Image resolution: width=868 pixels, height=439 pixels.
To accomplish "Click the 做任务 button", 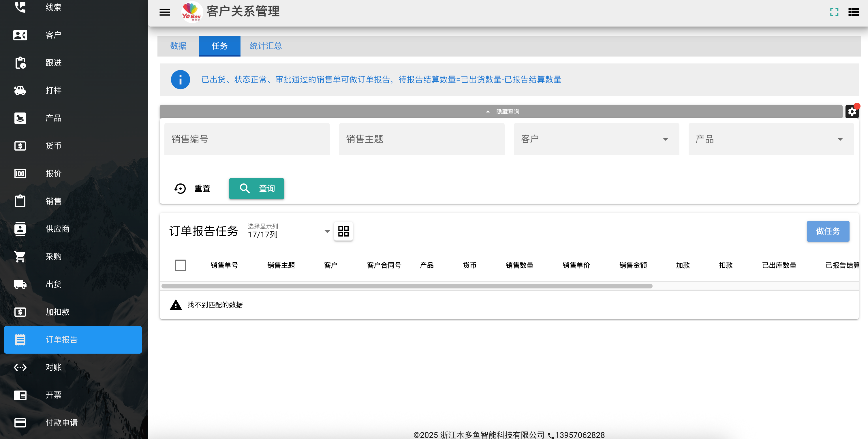I will (828, 231).
